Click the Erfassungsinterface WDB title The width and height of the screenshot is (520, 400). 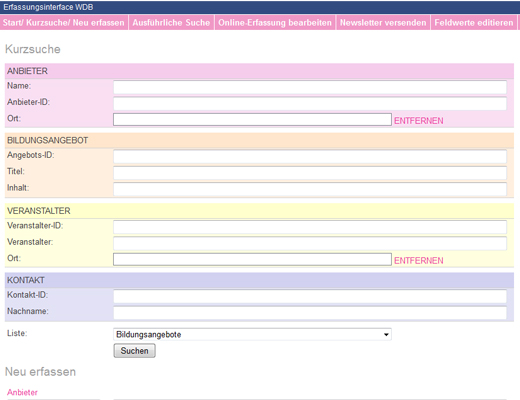point(48,7)
